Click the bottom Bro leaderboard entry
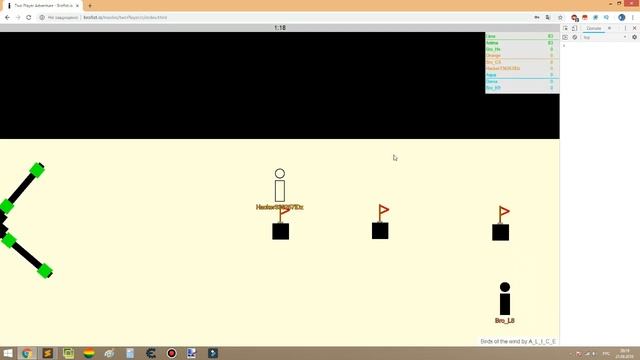 coord(522,88)
